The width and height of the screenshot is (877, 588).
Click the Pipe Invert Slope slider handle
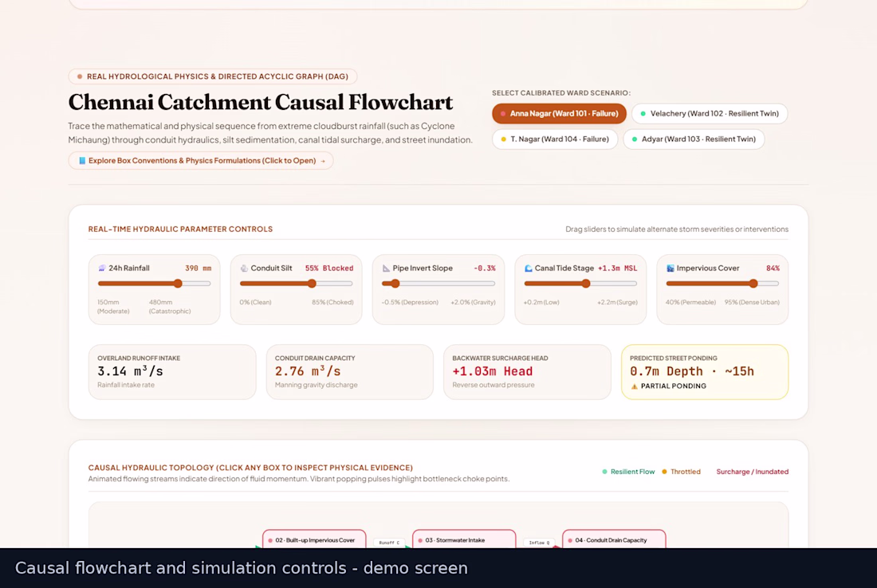coord(395,284)
